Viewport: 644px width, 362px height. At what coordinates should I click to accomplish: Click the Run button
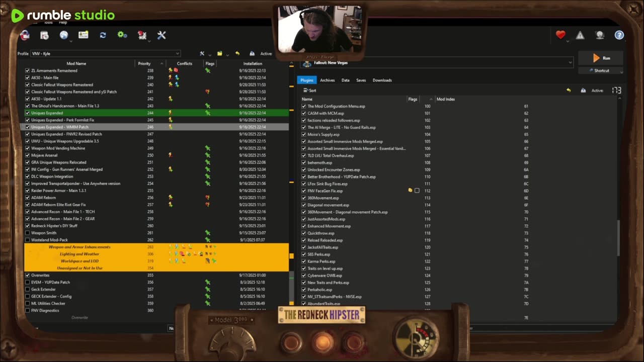(x=601, y=58)
